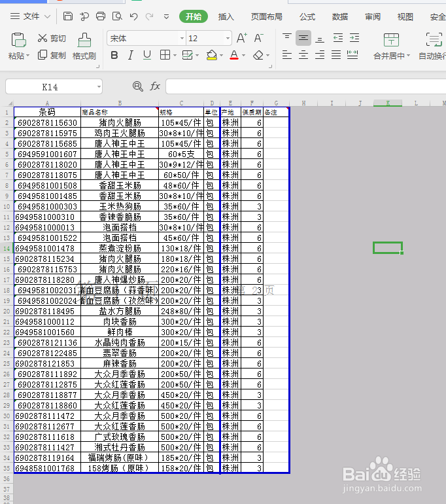Click distributed alignment icon
This screenshot has width=446, height=504.
click(352, 55)
